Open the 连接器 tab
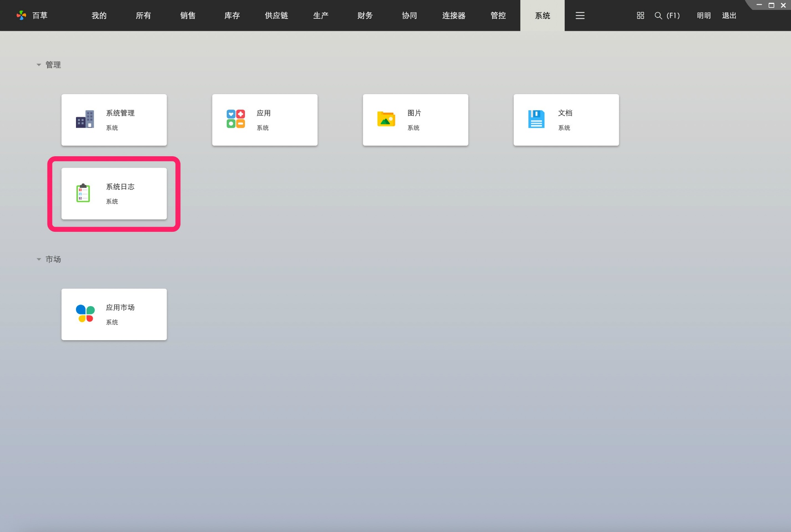 coord(453,15)
